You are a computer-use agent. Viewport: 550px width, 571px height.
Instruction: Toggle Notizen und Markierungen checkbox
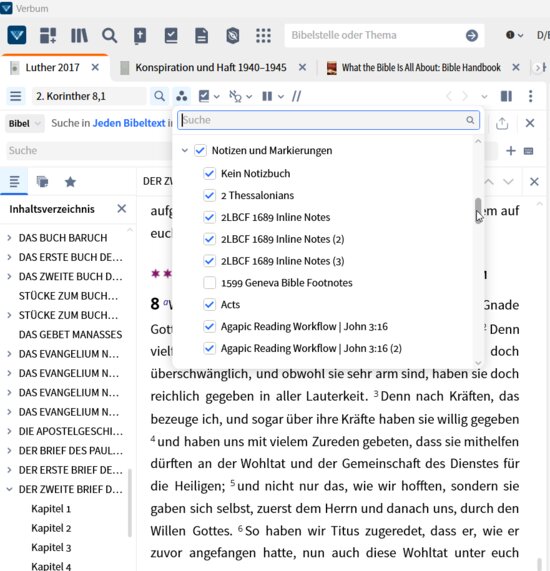click(200, 150)
